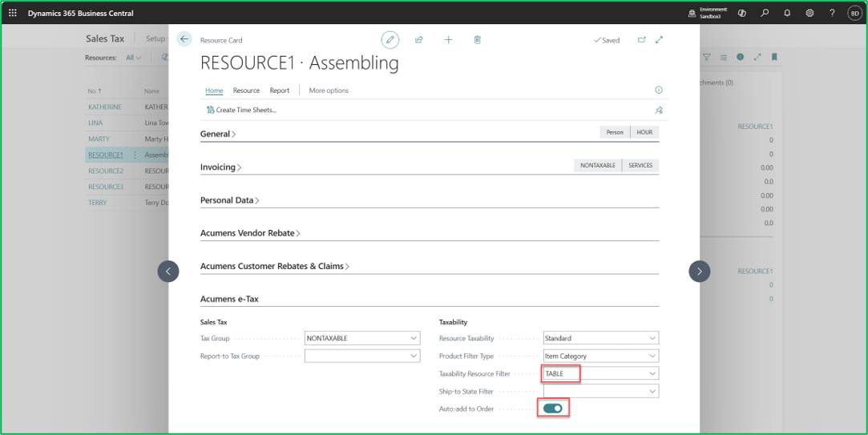868x435 pixels.
Task: Click the share icon on the card
Action: coord(419,40)
